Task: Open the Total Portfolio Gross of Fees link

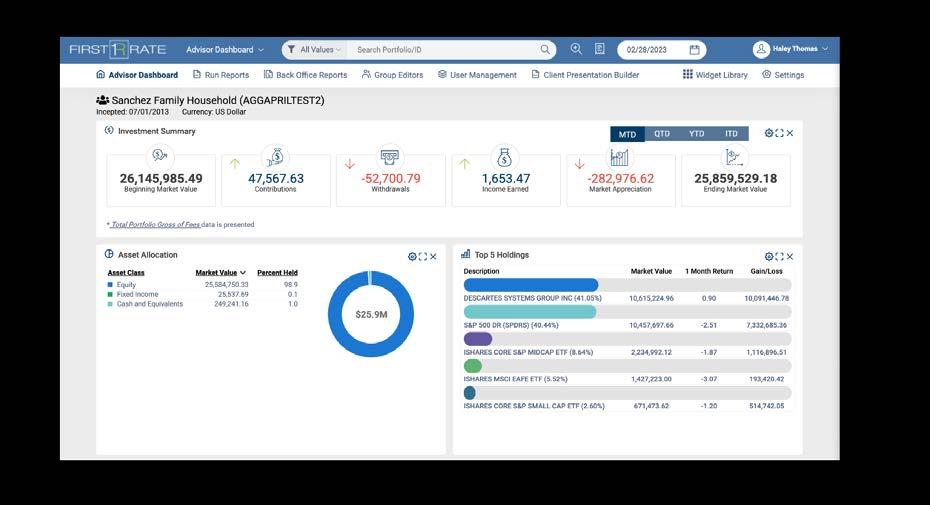Action: [155, 224]
